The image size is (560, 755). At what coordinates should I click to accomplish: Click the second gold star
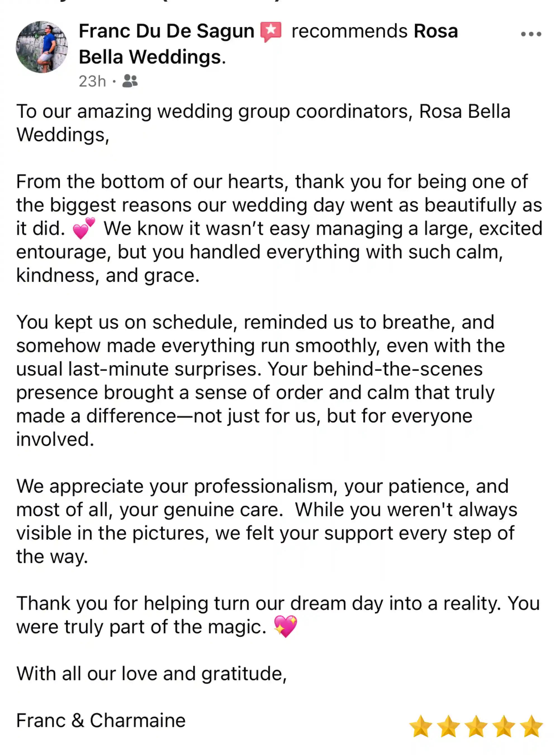(448, 726)
